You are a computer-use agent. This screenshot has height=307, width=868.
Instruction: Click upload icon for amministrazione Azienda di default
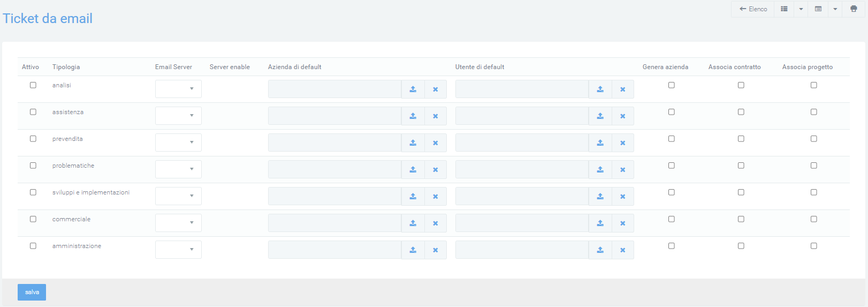(x=413, y=250)
